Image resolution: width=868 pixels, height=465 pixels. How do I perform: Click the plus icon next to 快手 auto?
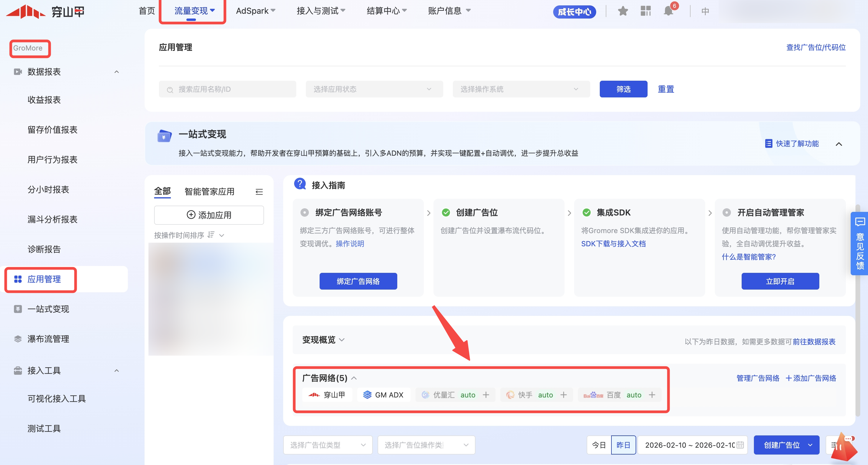[563, 395]
